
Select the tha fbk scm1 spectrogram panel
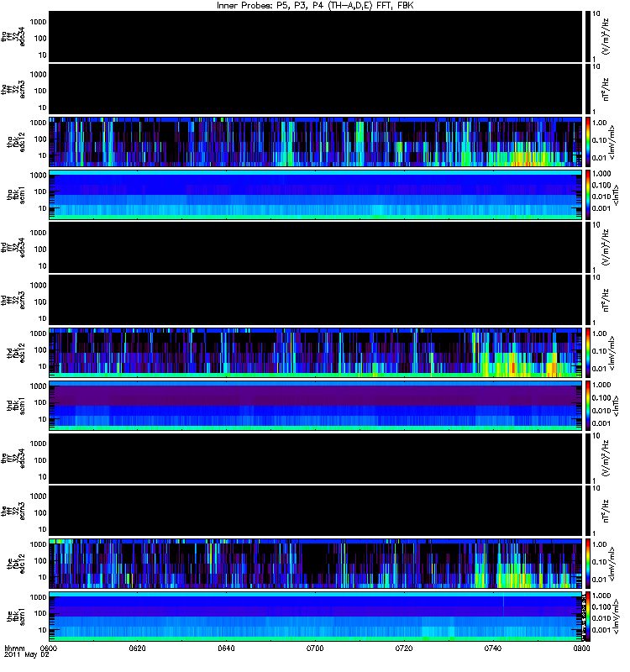316,195
